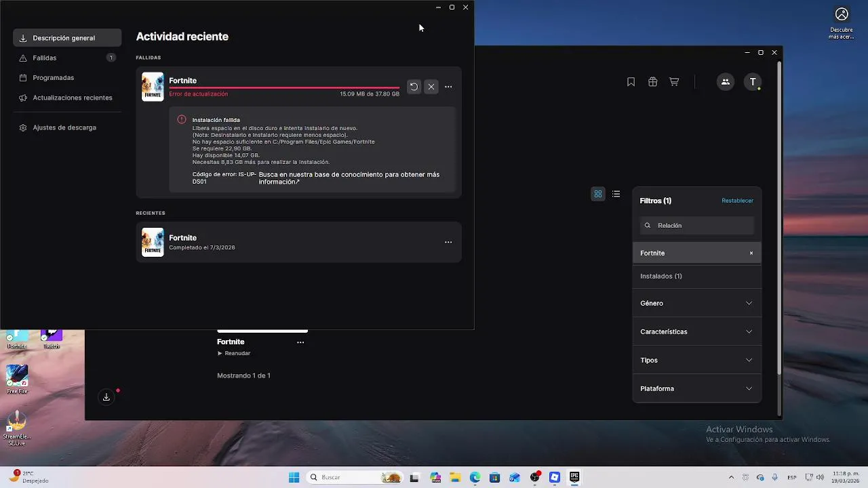This screenshot has width=868, height=488.
Task: Click the Fallidas count badge
Action: pos(111,58)
